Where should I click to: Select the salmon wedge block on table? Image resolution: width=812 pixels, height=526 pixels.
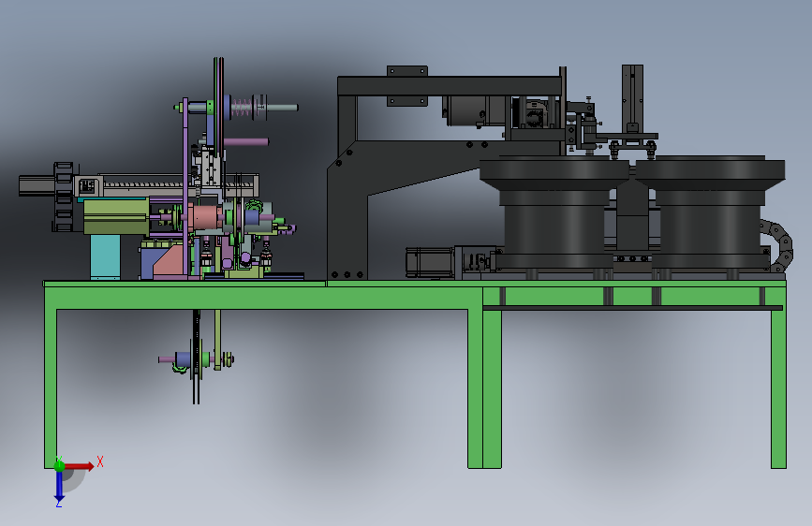pyautogui.click(x=169, y=262)
